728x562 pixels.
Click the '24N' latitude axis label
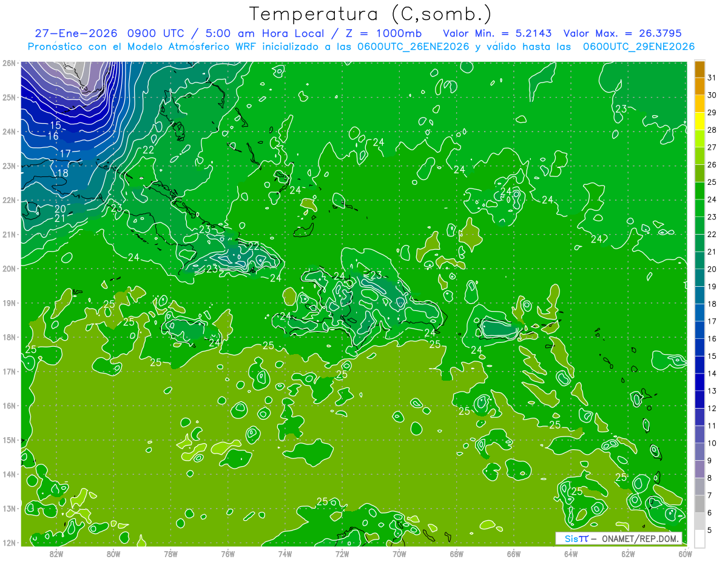tap(9, 132)
